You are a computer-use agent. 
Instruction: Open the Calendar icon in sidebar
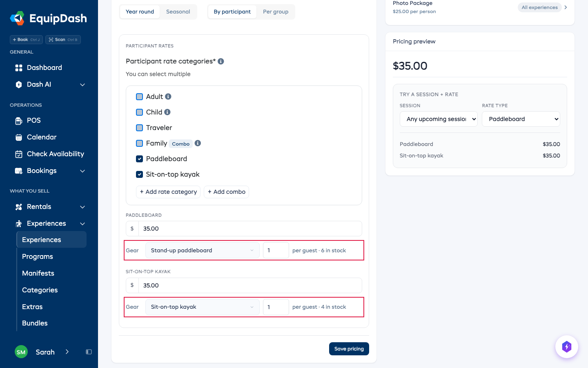click(19, 137)
